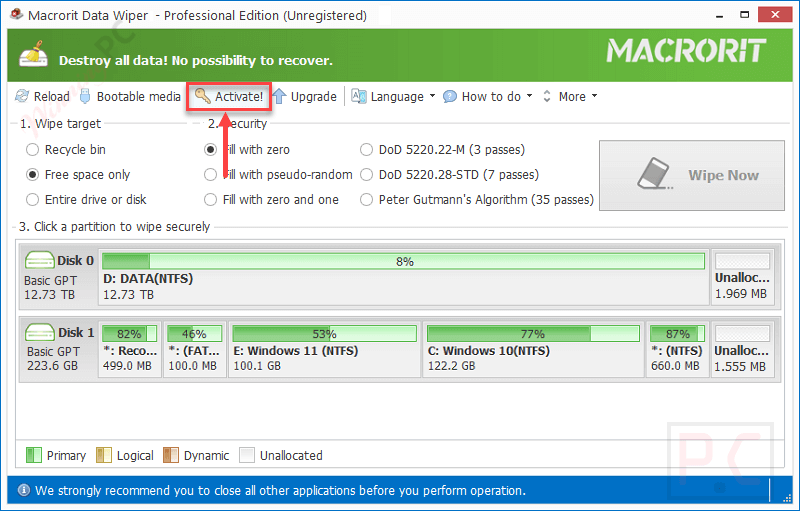
Task: Select the 100.0 MB FAT partition
Action: pos(195,350)
